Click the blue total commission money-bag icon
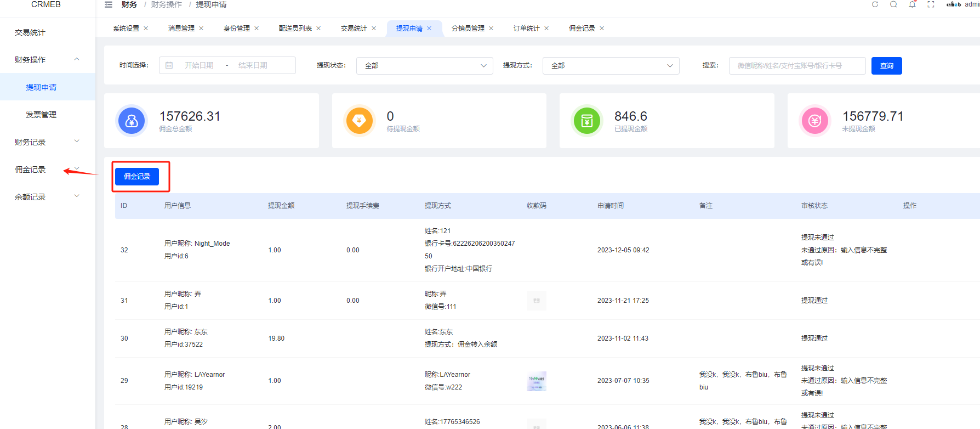The height and width of the screenshot is (429, 980). [x=132, y=121]
